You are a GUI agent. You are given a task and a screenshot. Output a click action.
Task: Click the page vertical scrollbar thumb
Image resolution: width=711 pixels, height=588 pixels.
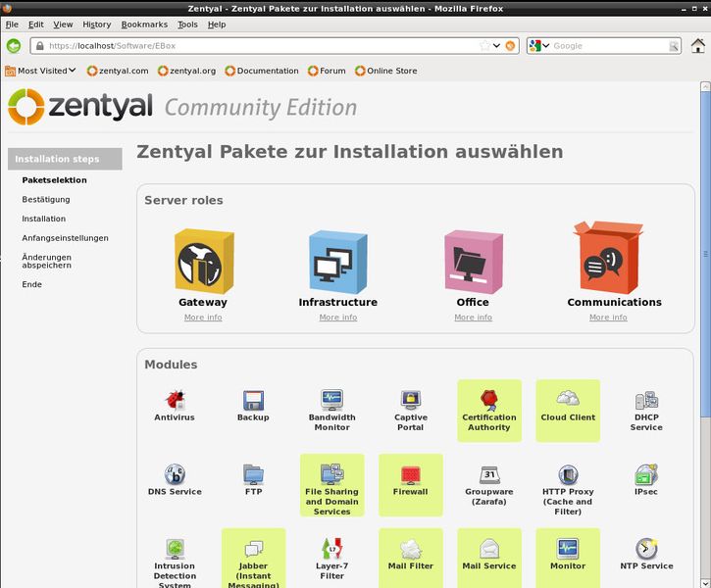pos(705,254)
